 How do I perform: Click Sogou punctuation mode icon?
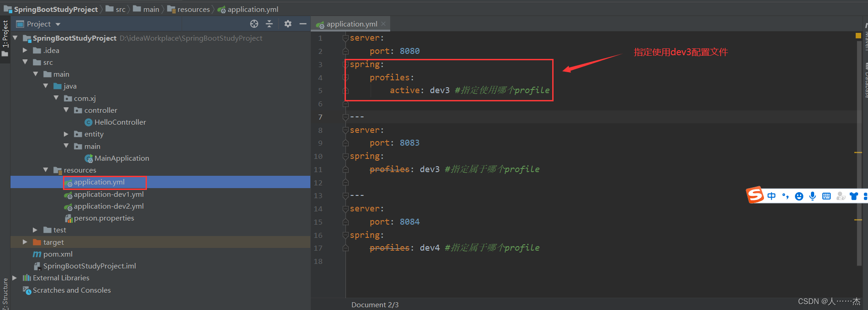point(785,196)
